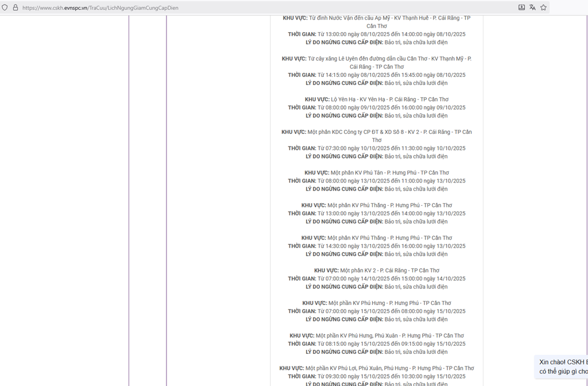Click the 'Một phần KV Phú Tân' area line
Image resolution: width=588 pixels, height=386 pixels.
[377, 173]
